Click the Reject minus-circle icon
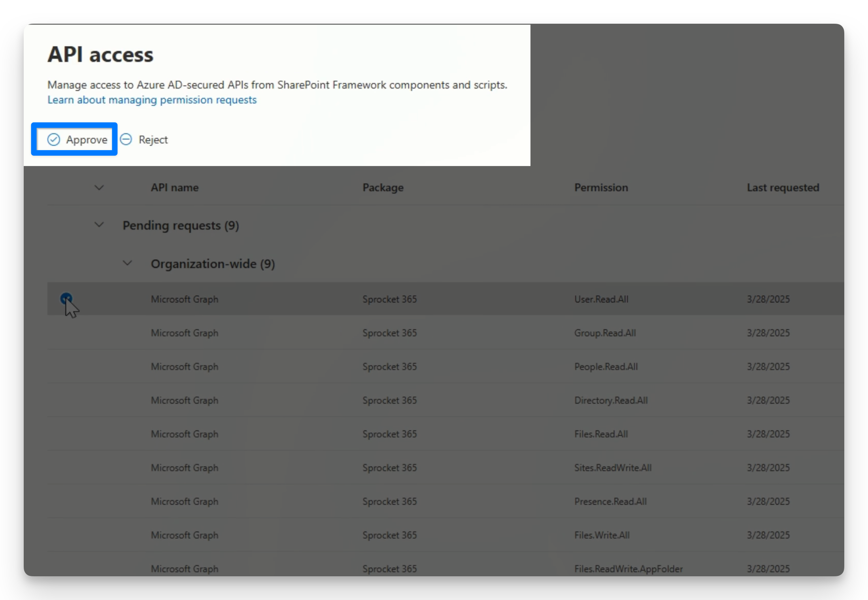 pos(126,139)
